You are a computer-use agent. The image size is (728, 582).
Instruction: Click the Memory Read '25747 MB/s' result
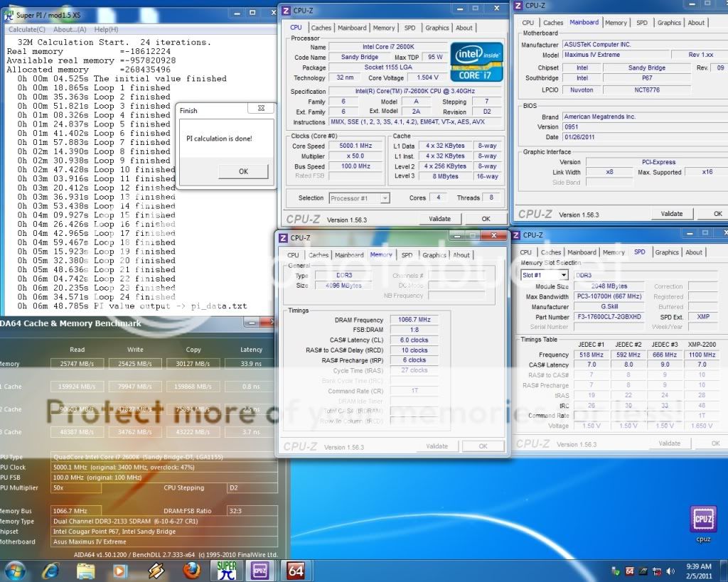click(77, 364)
